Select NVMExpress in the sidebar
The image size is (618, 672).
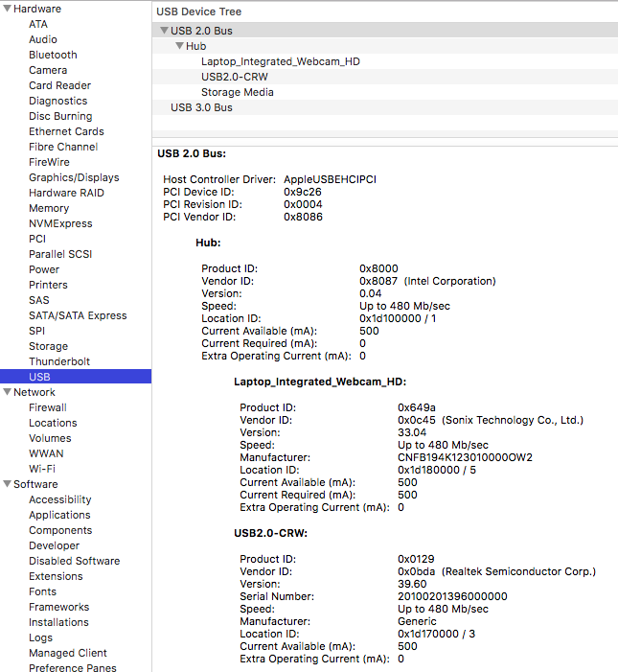tap(60, 223)
